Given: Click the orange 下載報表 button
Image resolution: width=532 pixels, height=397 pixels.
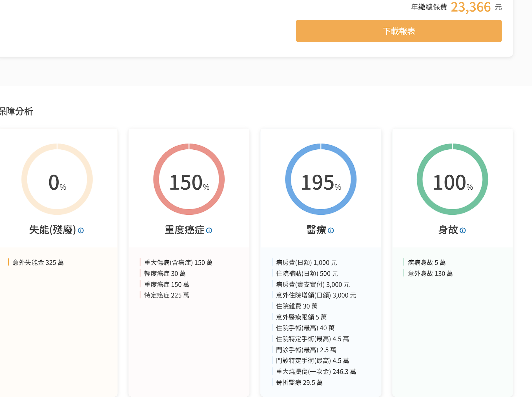Looking at the screenshot, I should click(x=399, y=31).
